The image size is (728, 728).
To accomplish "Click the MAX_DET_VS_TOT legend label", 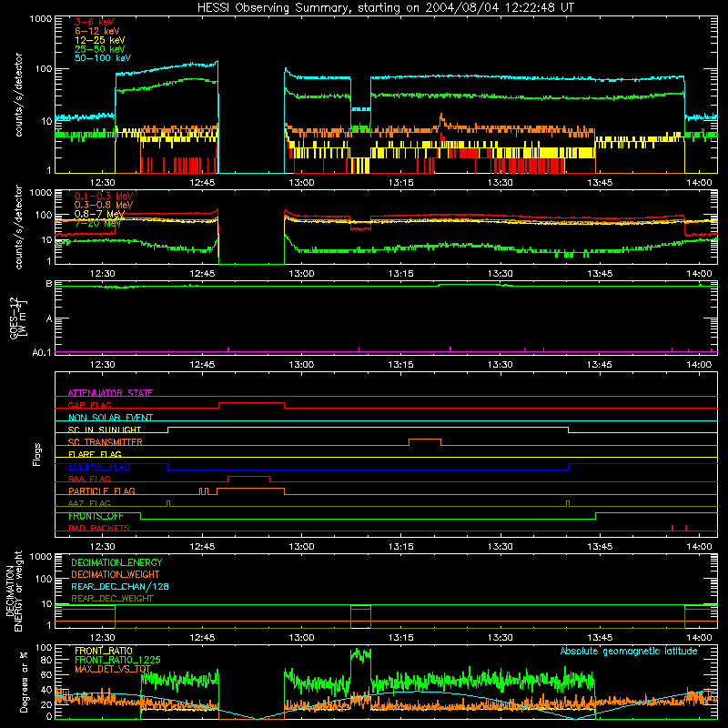I will point(113,669).
